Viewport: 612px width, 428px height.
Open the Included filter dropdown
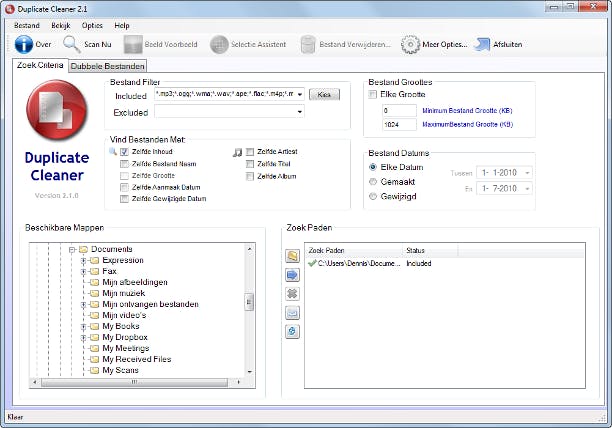coord(299,94)
